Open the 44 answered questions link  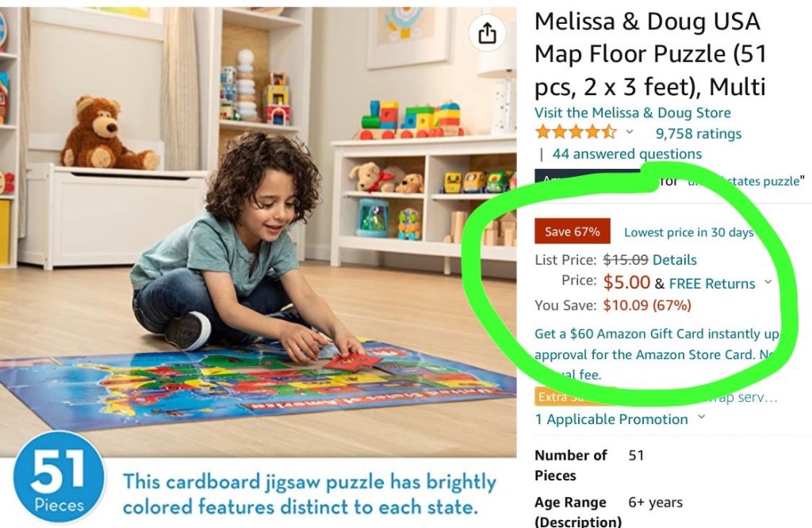point(626,154)
